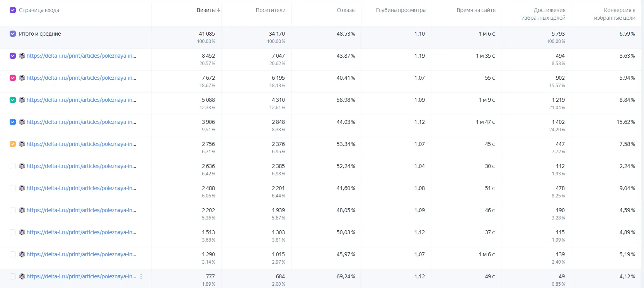
Task: Click the site favicon in the 5 088 visits row
Action: click(x=22, y=100)
